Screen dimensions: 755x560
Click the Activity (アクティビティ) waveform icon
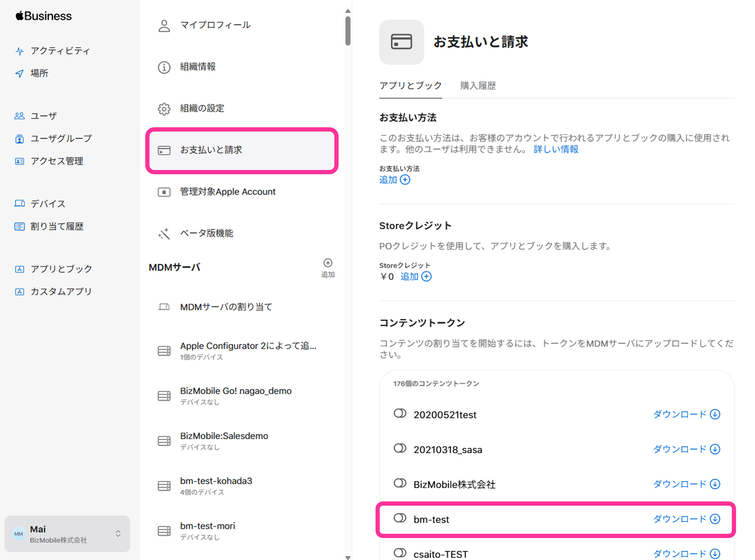(20, 51)
